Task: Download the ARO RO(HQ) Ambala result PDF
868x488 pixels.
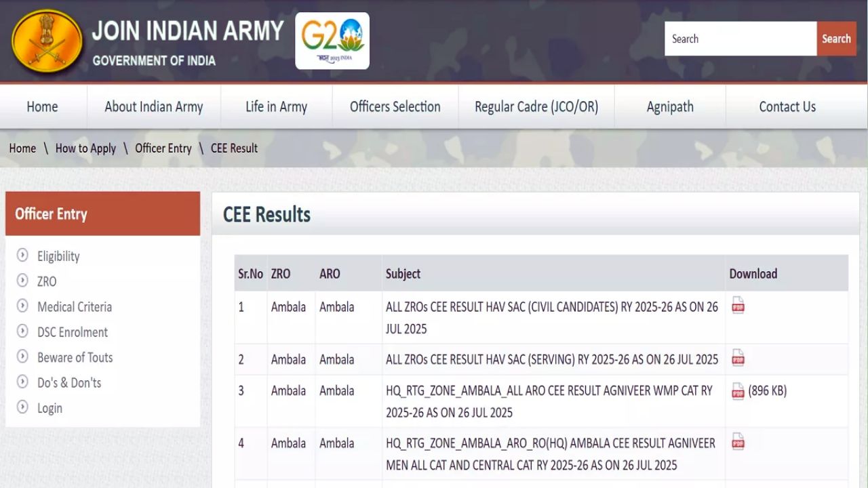Action: (736, 441)
